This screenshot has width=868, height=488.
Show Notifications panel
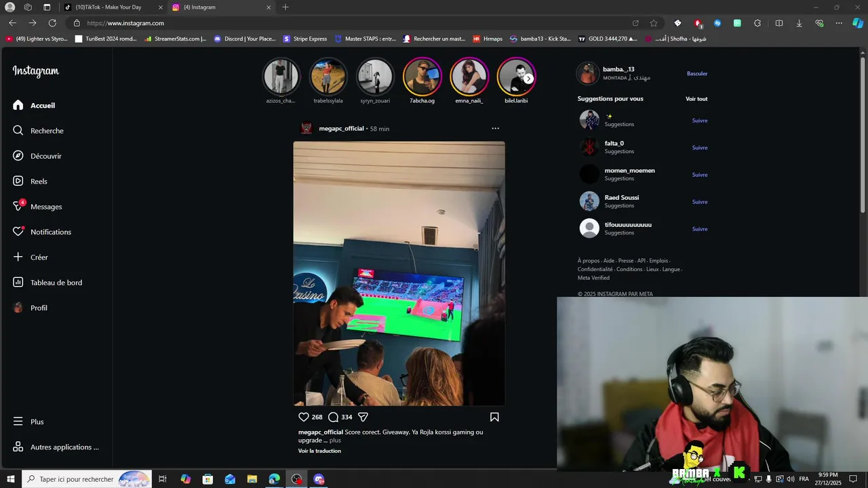click(x=42, y=232)
